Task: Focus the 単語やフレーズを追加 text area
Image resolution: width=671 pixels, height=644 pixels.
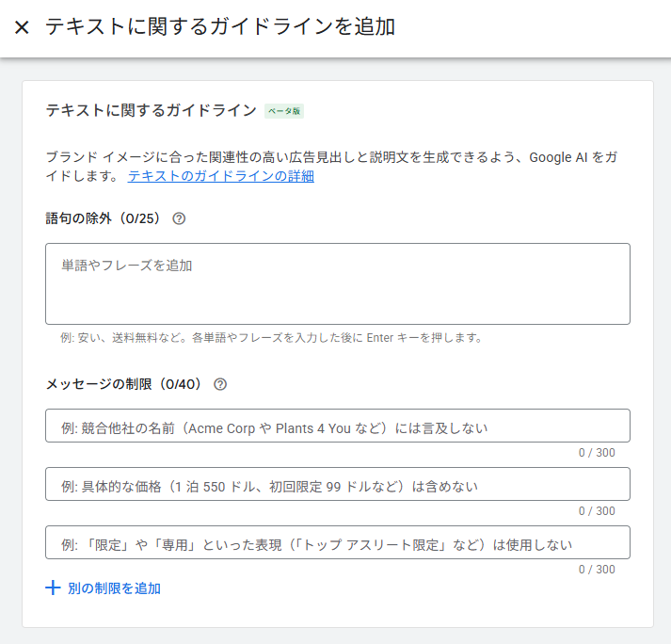Action: [337, 283]
